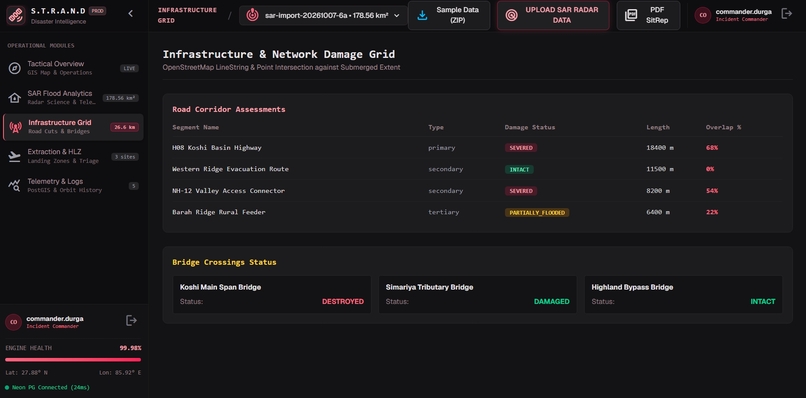The height and width of the screenshot is (398, 806).
Task: Open Tactical Overview module
Action: [73, 68]
